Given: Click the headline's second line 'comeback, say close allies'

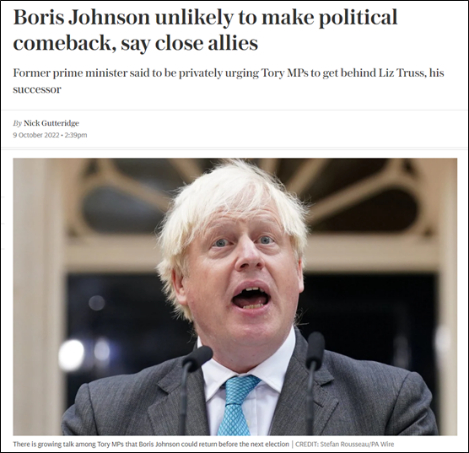Looking at the screenshot, I should [136, 43].
